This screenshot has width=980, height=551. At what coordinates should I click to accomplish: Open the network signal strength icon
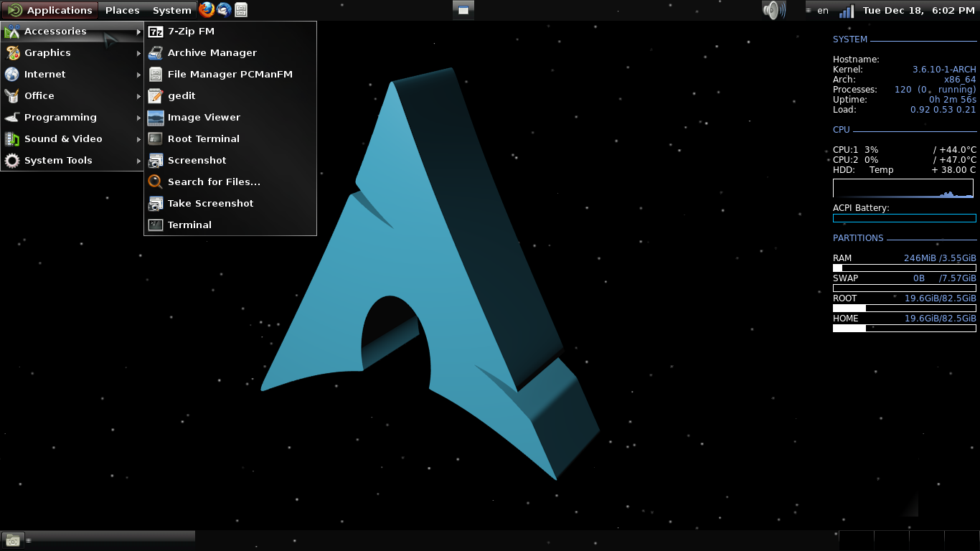pyautogui.click(x=847, y=10)
